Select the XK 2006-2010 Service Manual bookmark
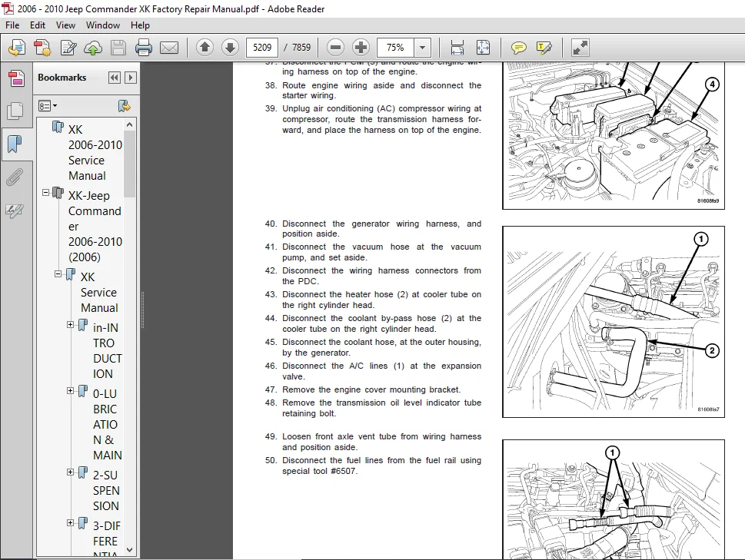745x560 pixels. [x=95, y=152]
